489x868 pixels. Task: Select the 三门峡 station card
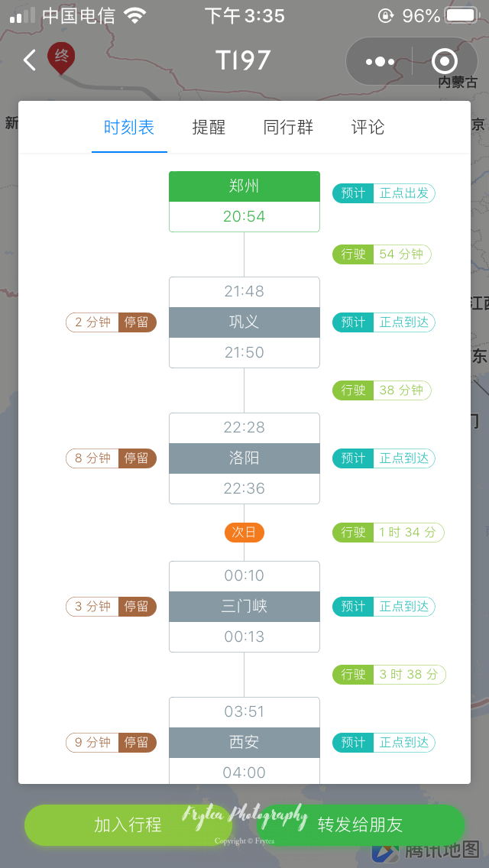pyautogui.click(x=244, y=607)
